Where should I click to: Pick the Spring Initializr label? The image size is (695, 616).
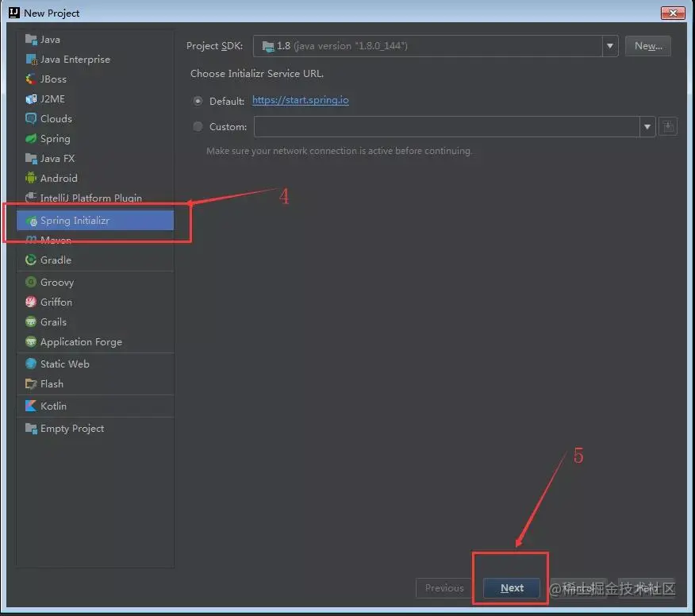pyautogui.click(x=75, y=221)
